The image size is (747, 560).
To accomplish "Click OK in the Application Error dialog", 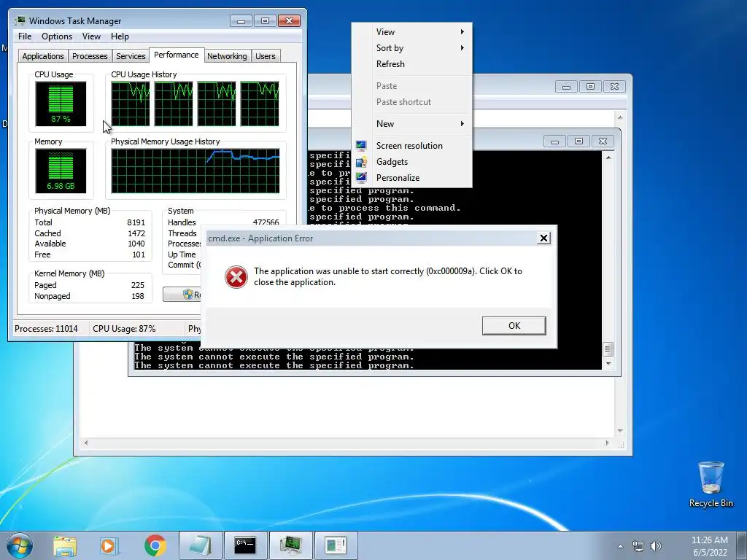I will [514, 326].
